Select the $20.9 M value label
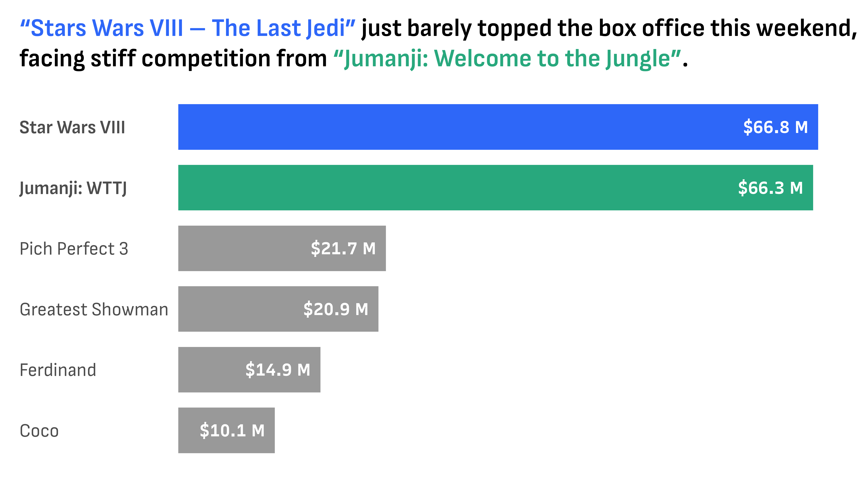Screen dimensions: 868x486 click(x=336, y=309)
